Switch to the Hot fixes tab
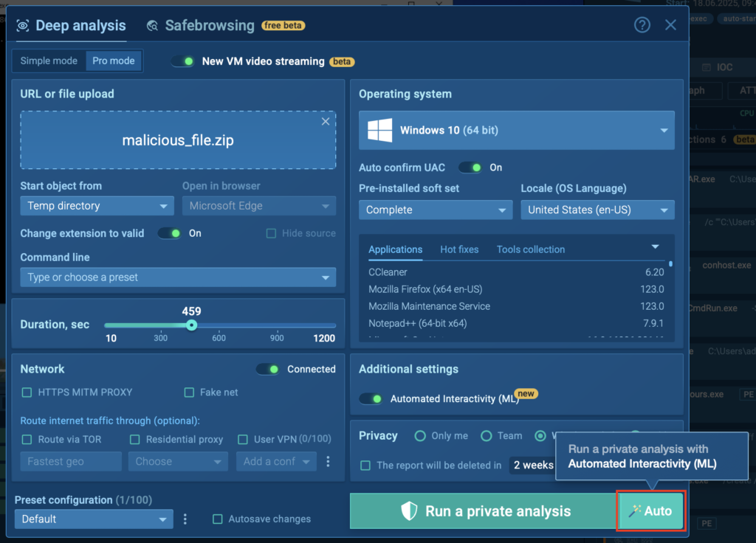The height and width of the screenshot is (543, 756). point(459,249)
